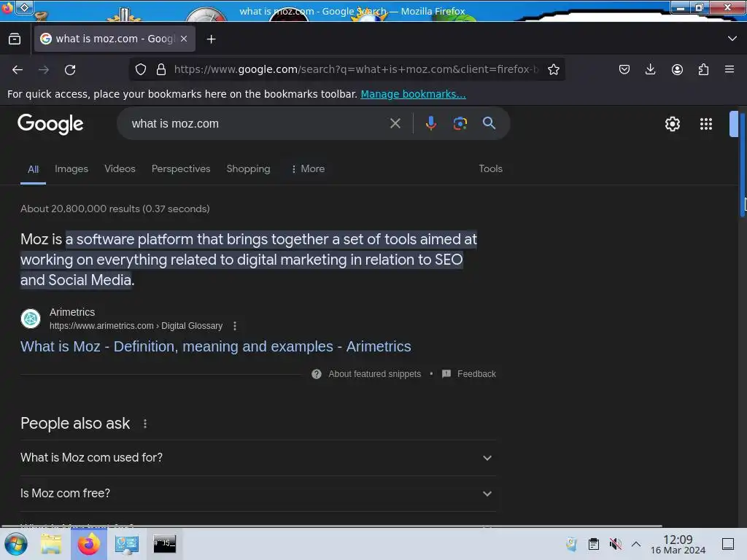
Task: Open clock showing 12:09
Action: (678, 544)
